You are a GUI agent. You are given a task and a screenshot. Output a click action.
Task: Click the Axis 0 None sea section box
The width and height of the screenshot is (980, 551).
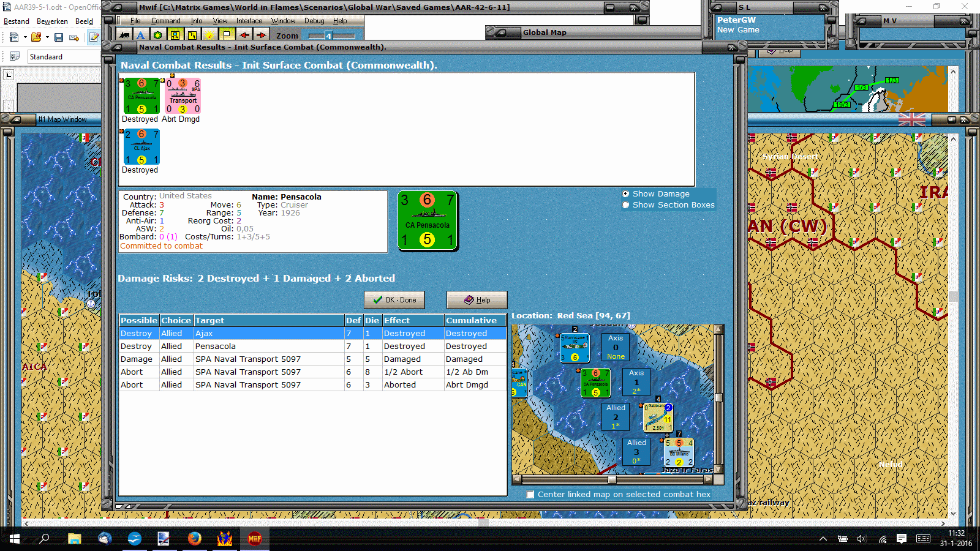coord(616,347)
